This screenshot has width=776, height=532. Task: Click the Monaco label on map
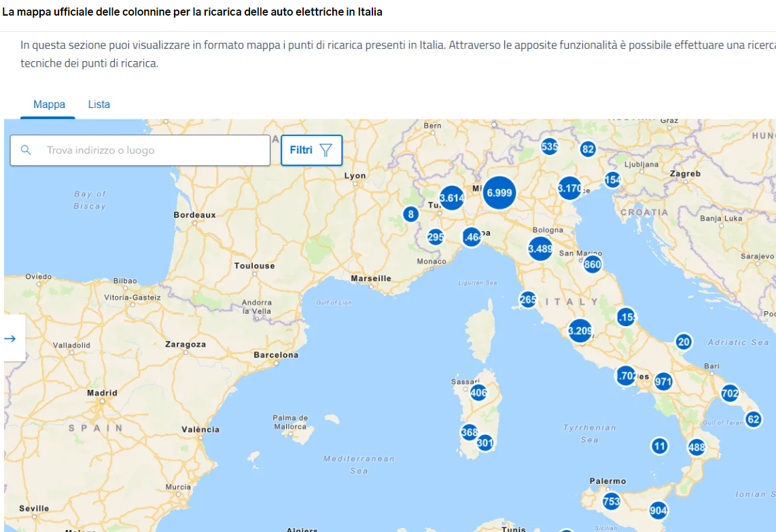431,262
